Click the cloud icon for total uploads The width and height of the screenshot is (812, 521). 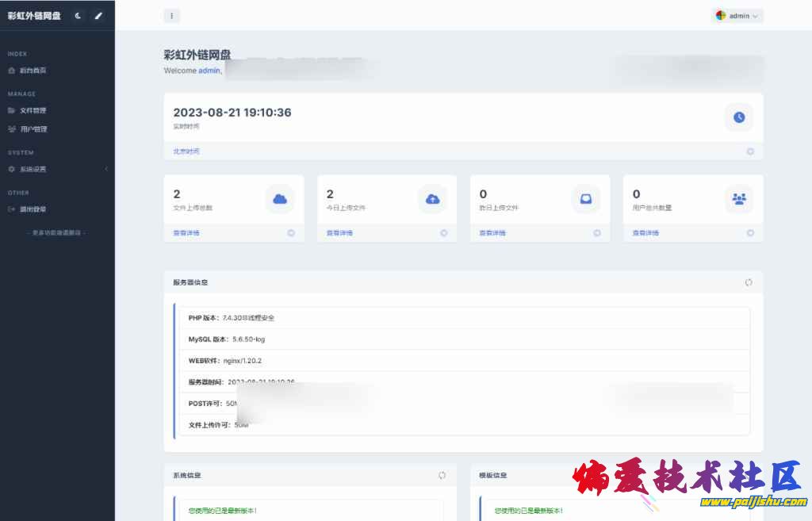pyautogui.click(x=280, y=199)
